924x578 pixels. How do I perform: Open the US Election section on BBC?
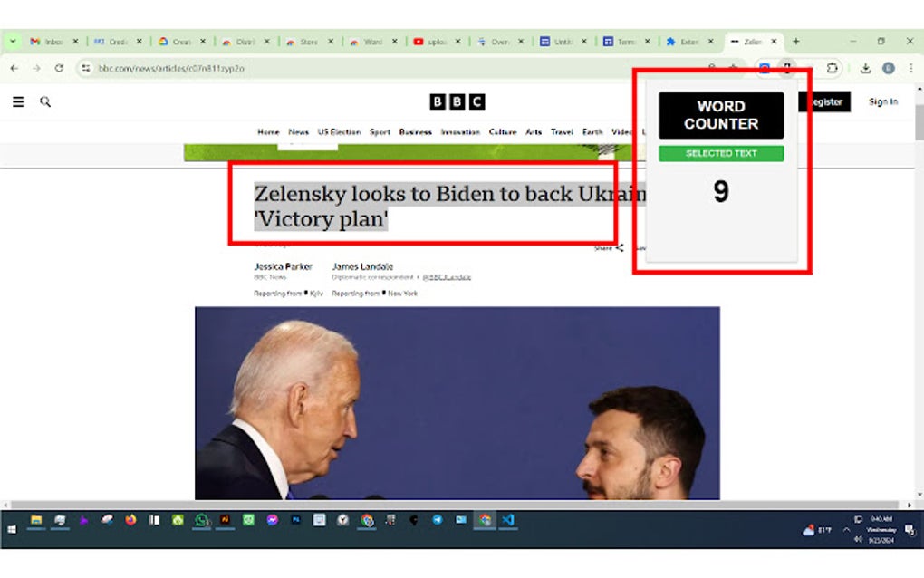(x=342, y=131)
